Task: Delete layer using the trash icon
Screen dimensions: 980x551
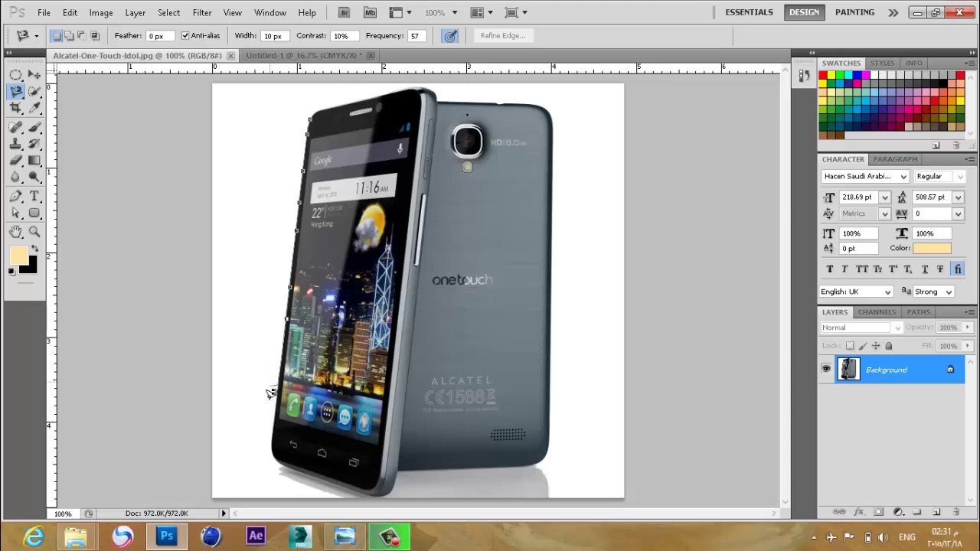Action: pos(956,512)
